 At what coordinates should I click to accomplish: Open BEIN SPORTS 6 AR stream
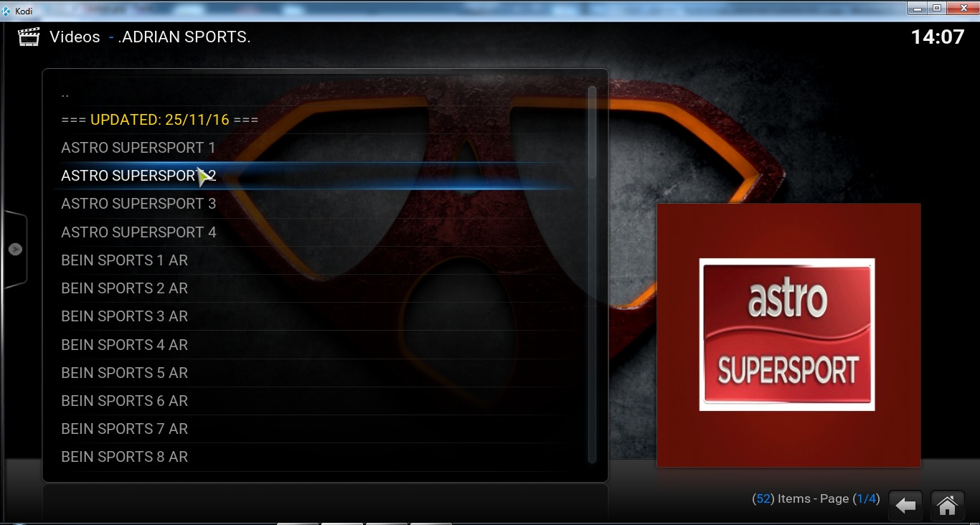pos(313,401)
